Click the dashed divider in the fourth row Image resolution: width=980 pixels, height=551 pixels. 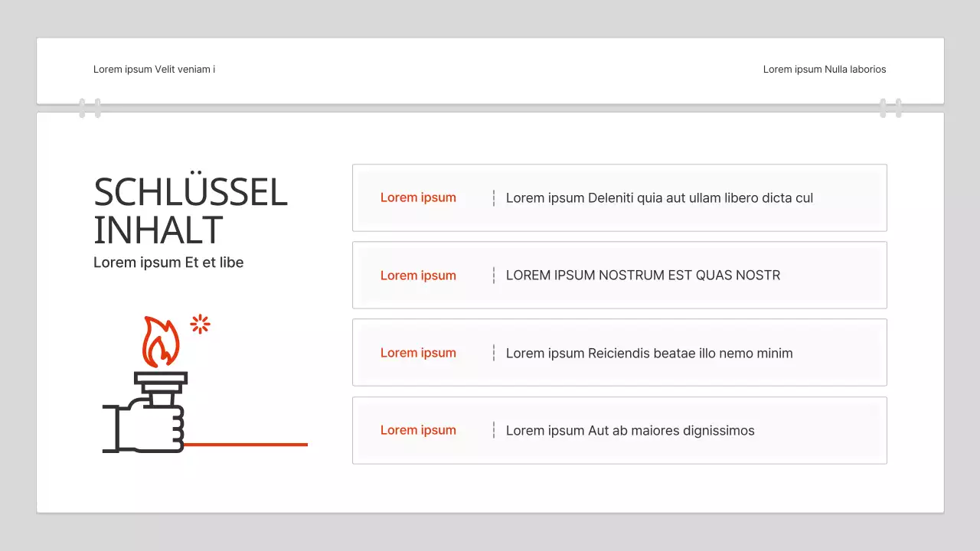tap(494, 430)
